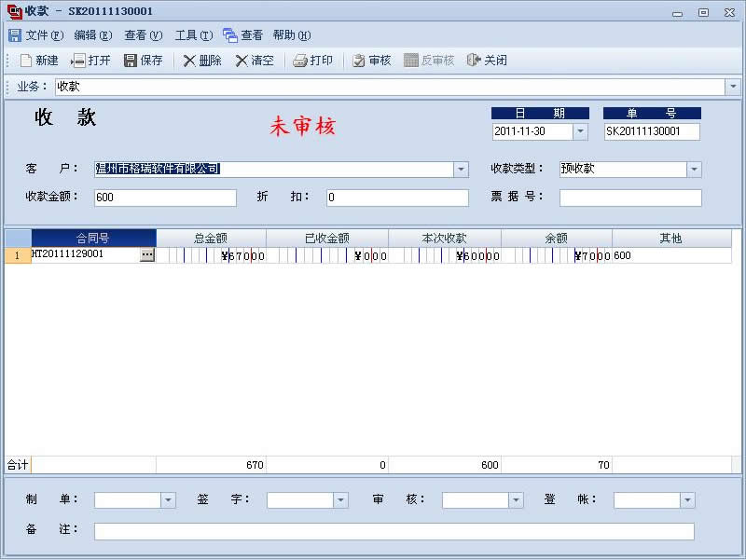Save the receipt with 保存 icon
This screenshot has width=746, height=560.
point(131,61)
